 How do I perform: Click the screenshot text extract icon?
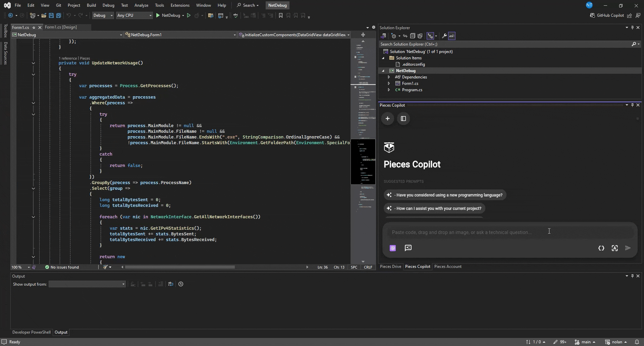click(615, 248)
